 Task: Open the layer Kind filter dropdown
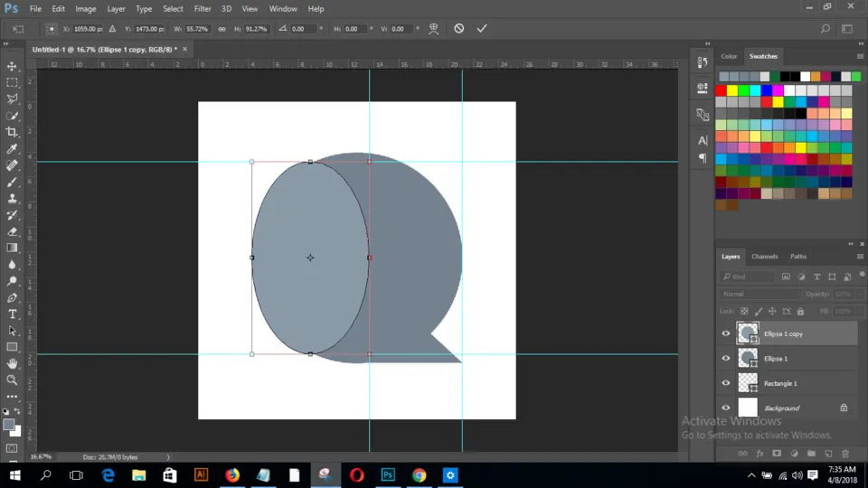tap(748, 277)
